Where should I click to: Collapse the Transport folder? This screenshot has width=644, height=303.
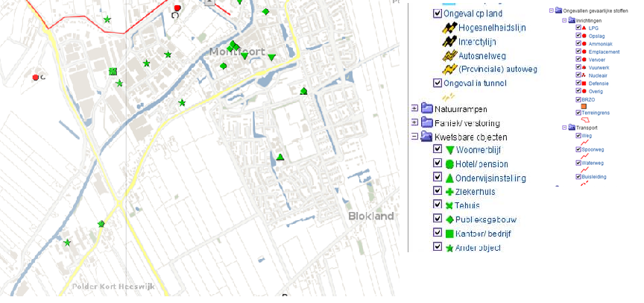[564, 128]
